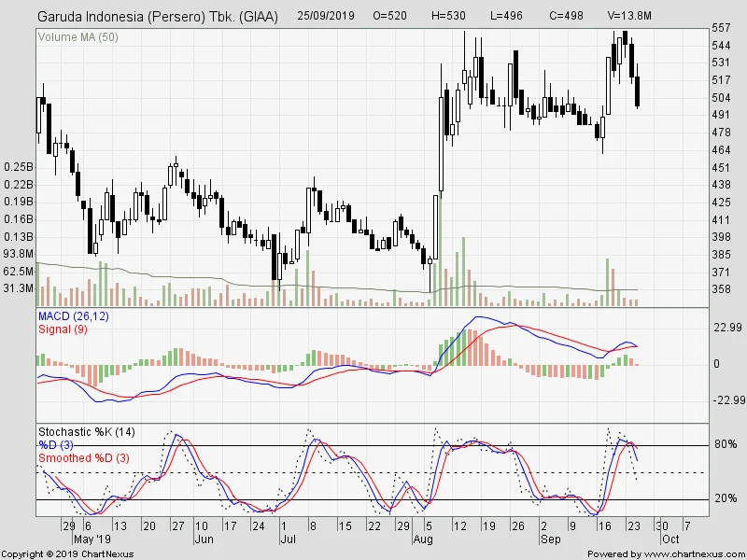
Task: Click the 0.25B volume axis label
Action: pyautogui.click(x=19, y=167)
